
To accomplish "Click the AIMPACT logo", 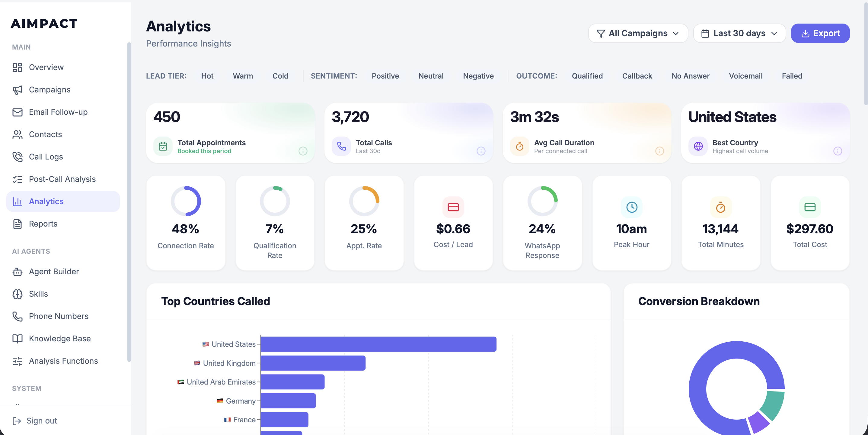I will (44, 24).
